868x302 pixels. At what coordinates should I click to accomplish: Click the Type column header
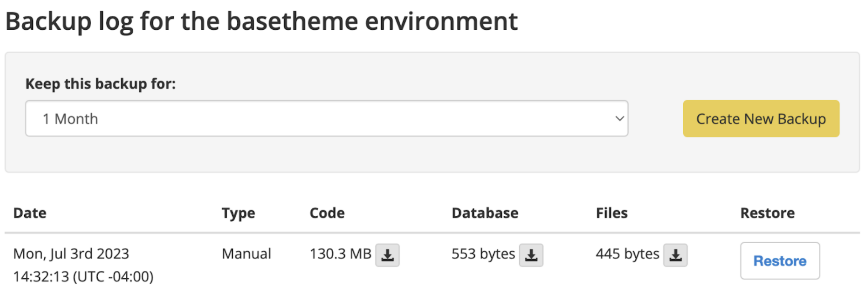tap(238, 213)
